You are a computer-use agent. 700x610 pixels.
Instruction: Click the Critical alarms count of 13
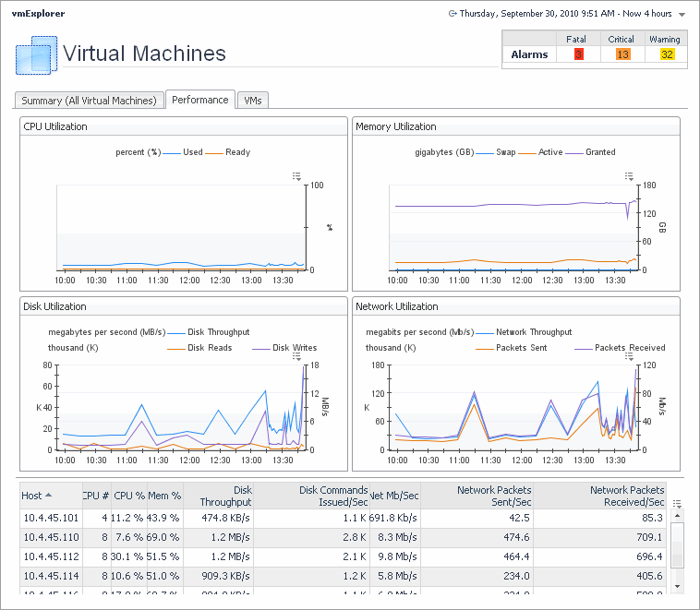click(x=622, y=54)
